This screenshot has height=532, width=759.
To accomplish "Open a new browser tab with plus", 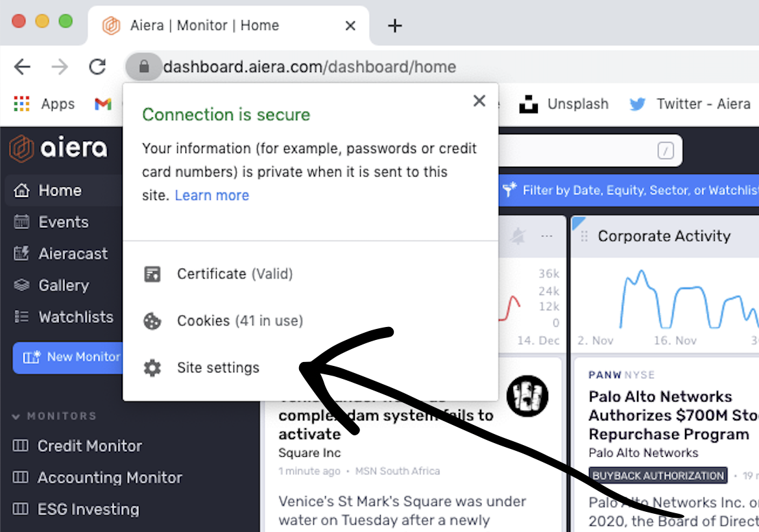I will 395,26.
